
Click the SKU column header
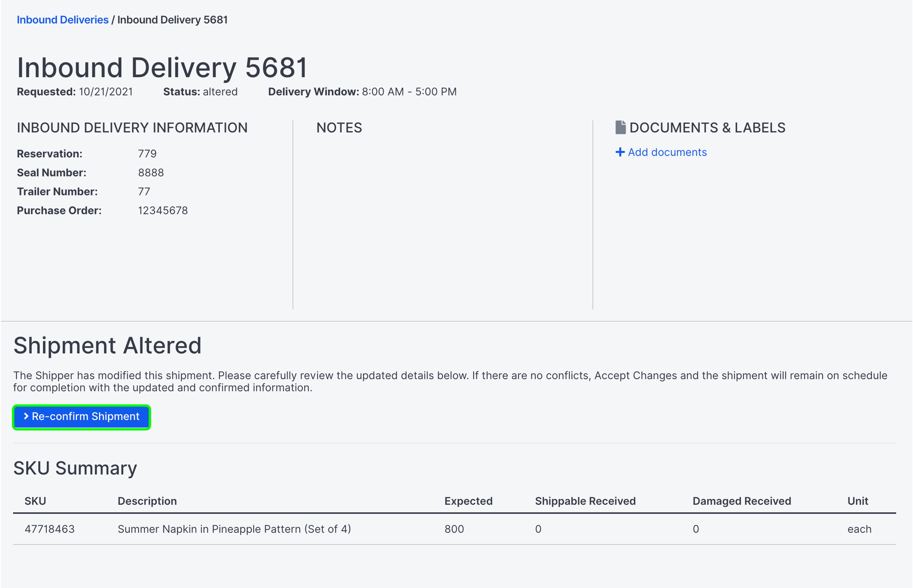click(x=35, y=501)
